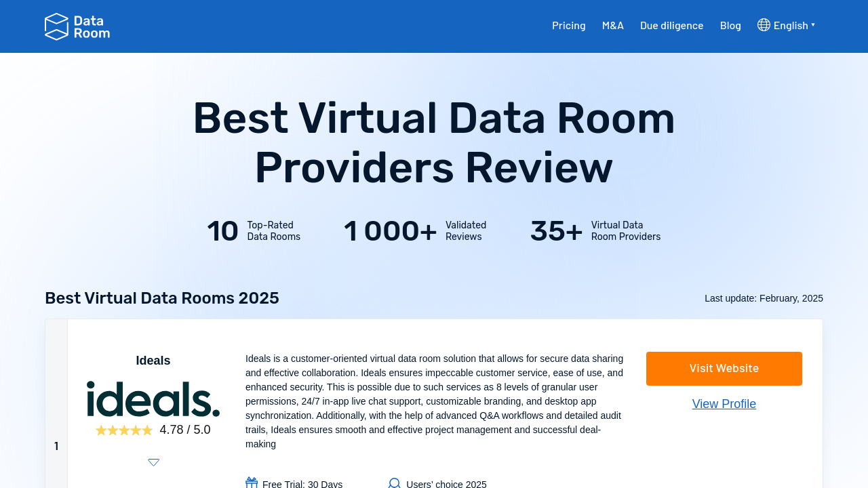Click 'Free Trial: 30 Days' text

[x=302, y=484]
